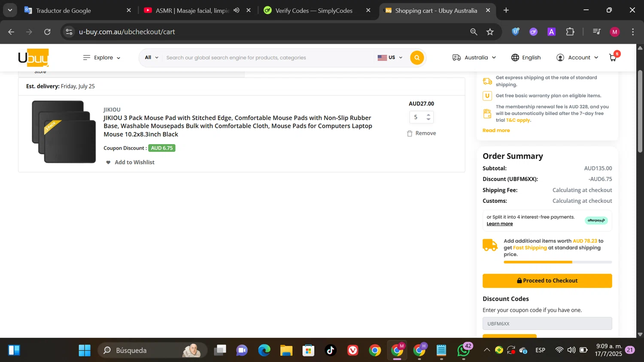Click the Afterpay logo badge
The image size is (644, 362).
[x=596, y=220]
